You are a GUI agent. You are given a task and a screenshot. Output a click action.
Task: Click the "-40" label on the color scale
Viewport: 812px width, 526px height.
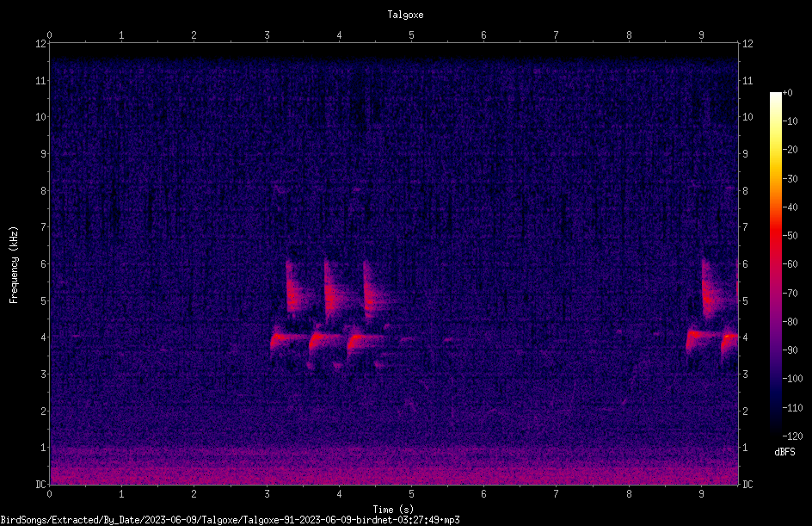(790, 207)
